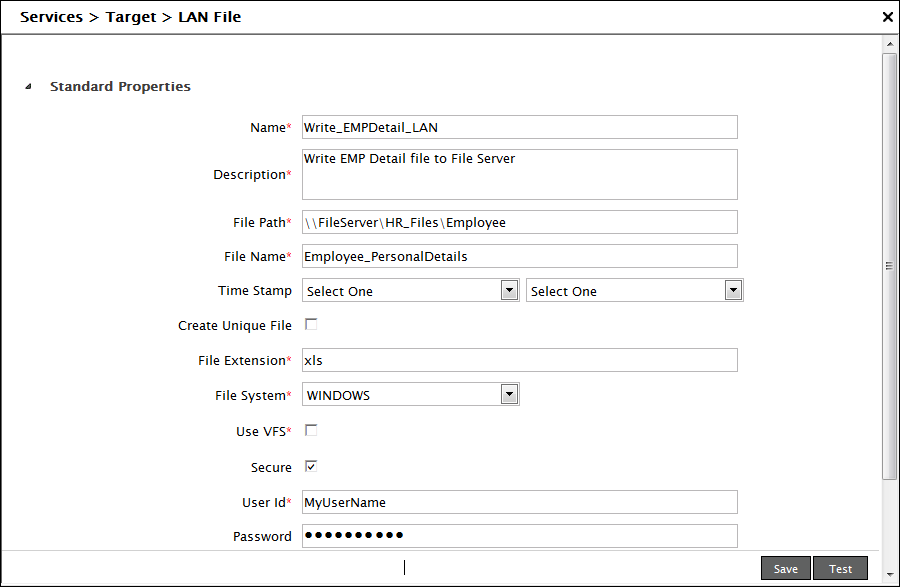Click the File Name input field
Viewport: 900px width, 587px height.
coord(519,256)
